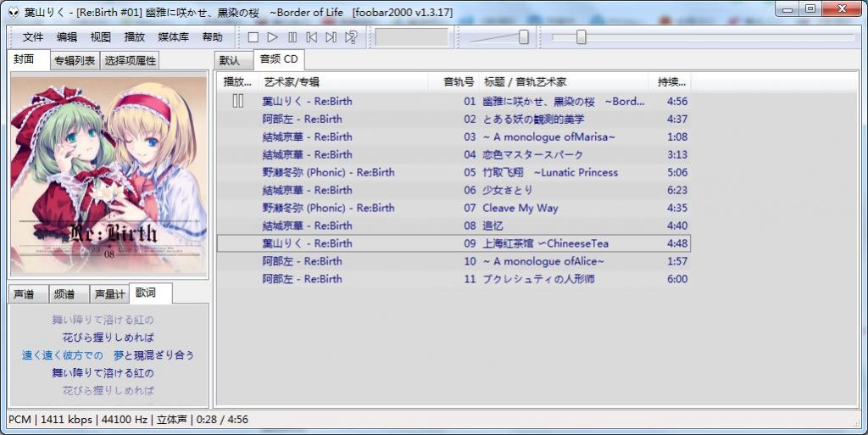This screenshot has width=868, height=435.
Task: Switch to the 专辑列表 tab
Action: (x=75, y=61)
